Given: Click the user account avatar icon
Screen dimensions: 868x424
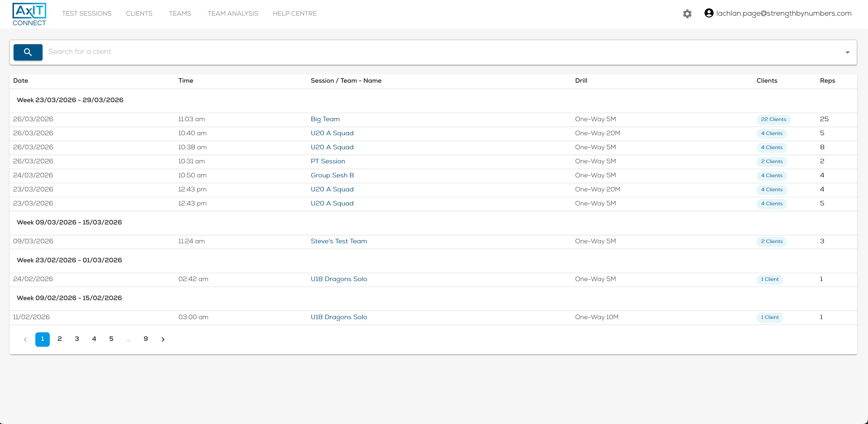Looking at the screenshot, I should click(x=709, y=13).
